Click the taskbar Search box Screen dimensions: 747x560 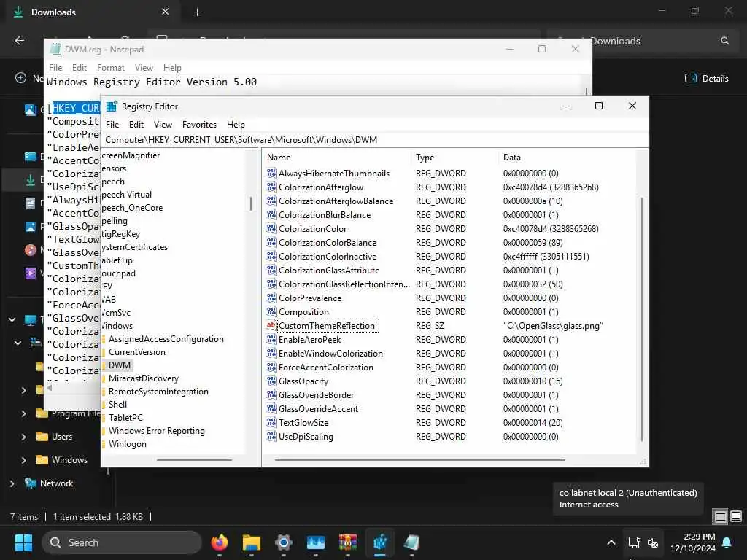[x=122, y=542]
